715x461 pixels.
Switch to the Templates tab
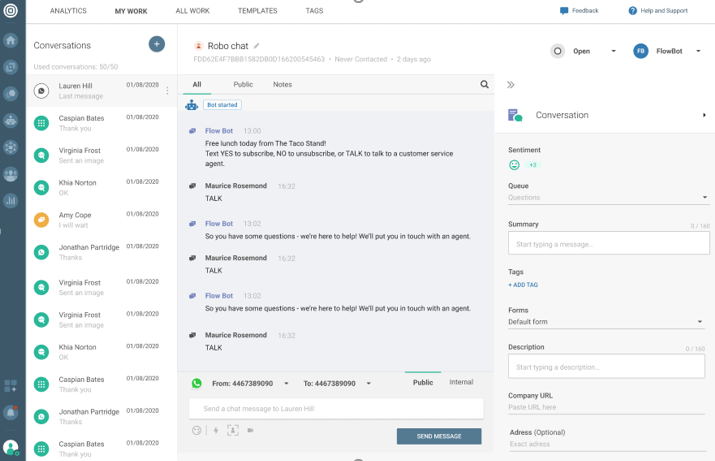click(257, 11)
